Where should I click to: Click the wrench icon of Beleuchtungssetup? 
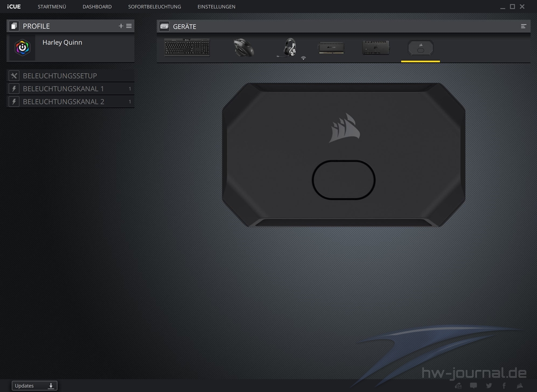coord(14,76)
